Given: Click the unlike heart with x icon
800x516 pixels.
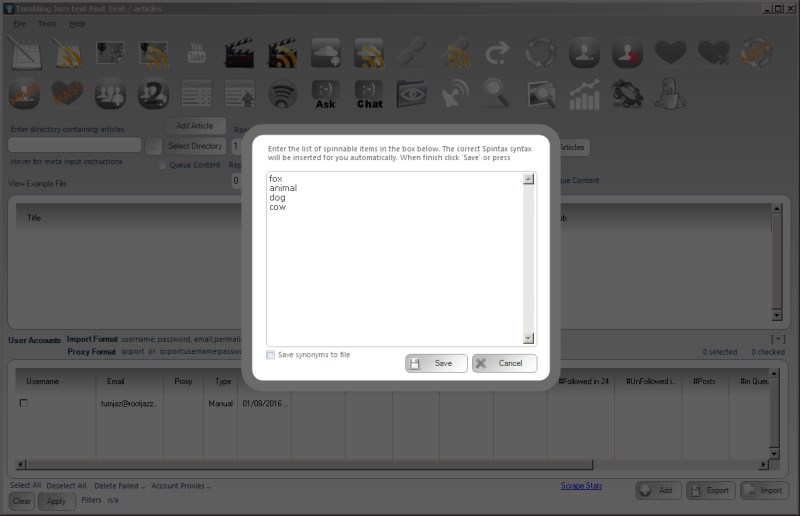Looking at the screenshot, I should (713, 52).
